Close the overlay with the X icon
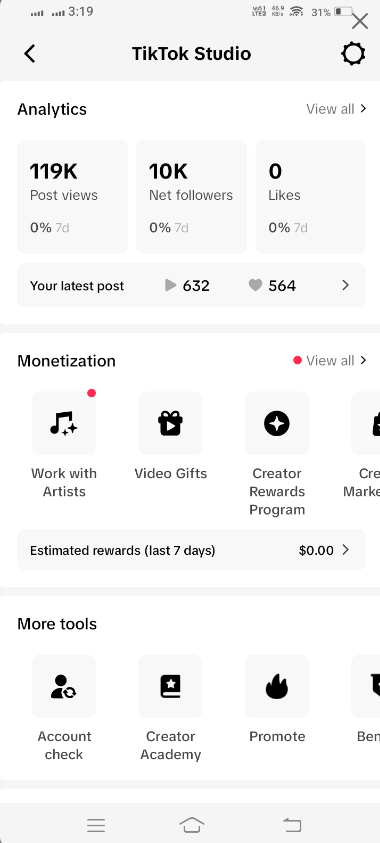This screenshot has width=380, height=843. (360, 22)
